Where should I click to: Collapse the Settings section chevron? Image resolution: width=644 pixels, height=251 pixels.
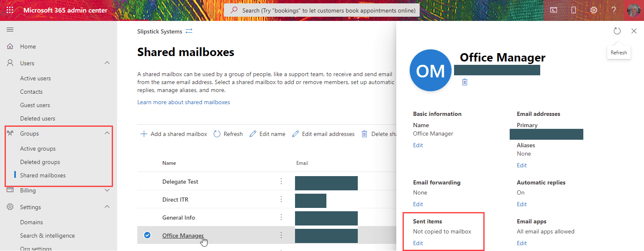pyautogui.click(x=107, y=207)
